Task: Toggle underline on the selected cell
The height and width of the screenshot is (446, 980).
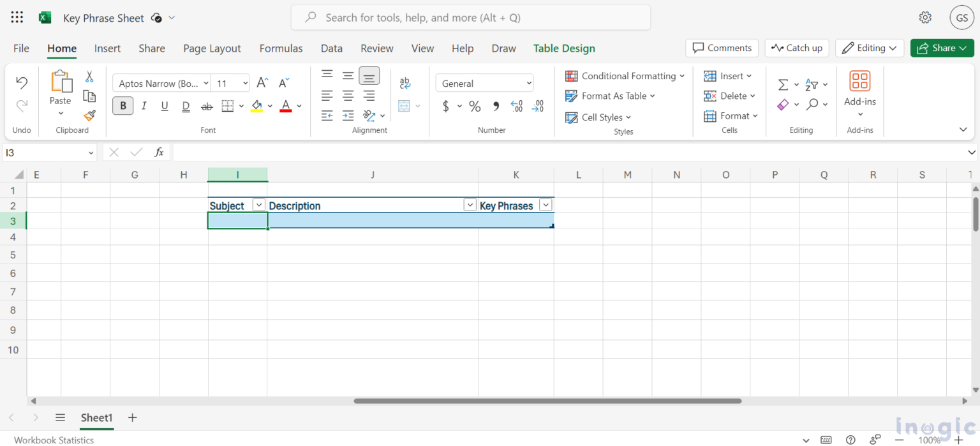Action: click(x=164, y=106)
